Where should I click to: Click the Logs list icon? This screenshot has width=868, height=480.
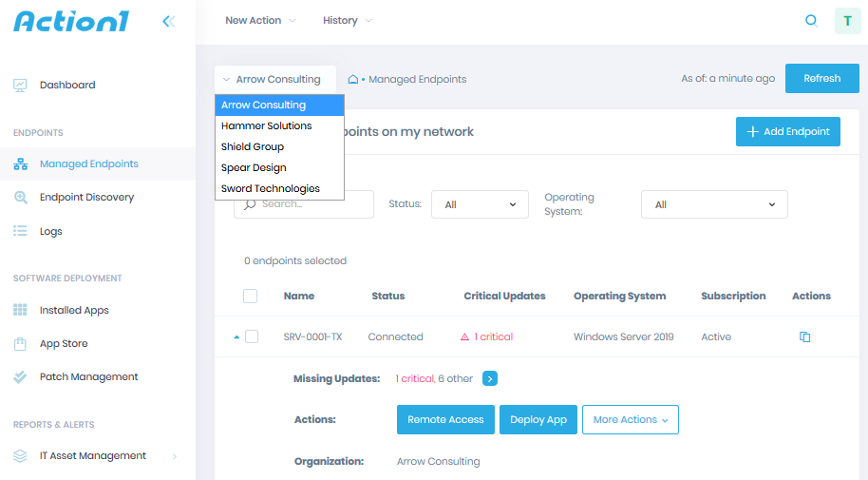21,231
